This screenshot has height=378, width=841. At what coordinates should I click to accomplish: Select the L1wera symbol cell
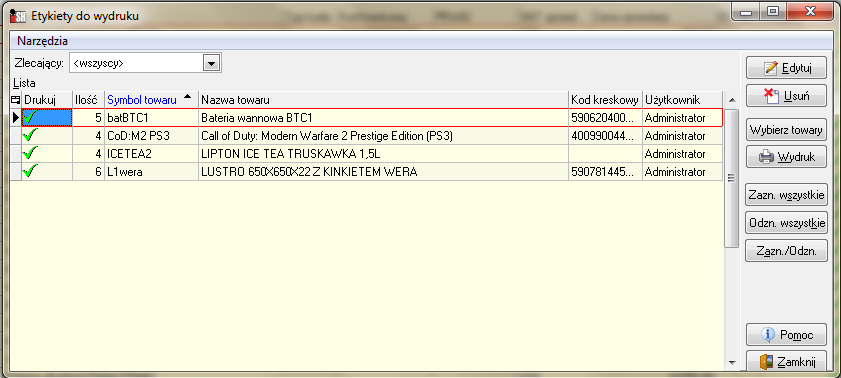coord(151,172)
